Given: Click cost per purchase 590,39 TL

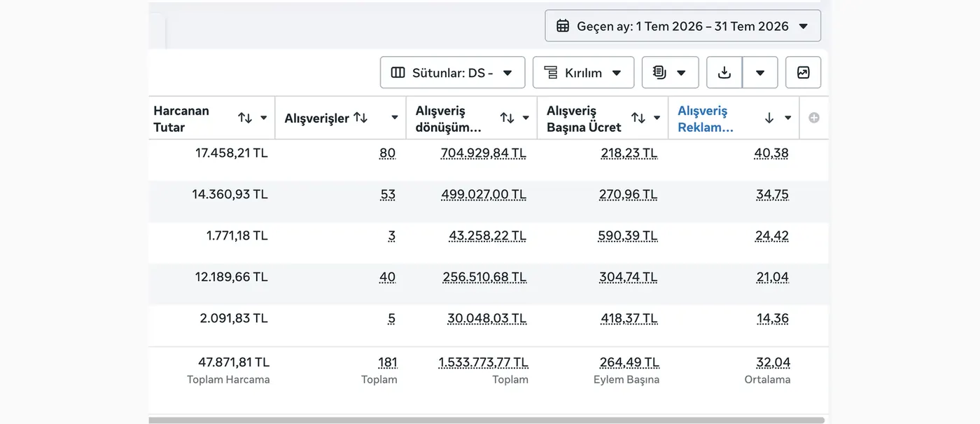Looking at the screenshot, I should click(628, 236).
